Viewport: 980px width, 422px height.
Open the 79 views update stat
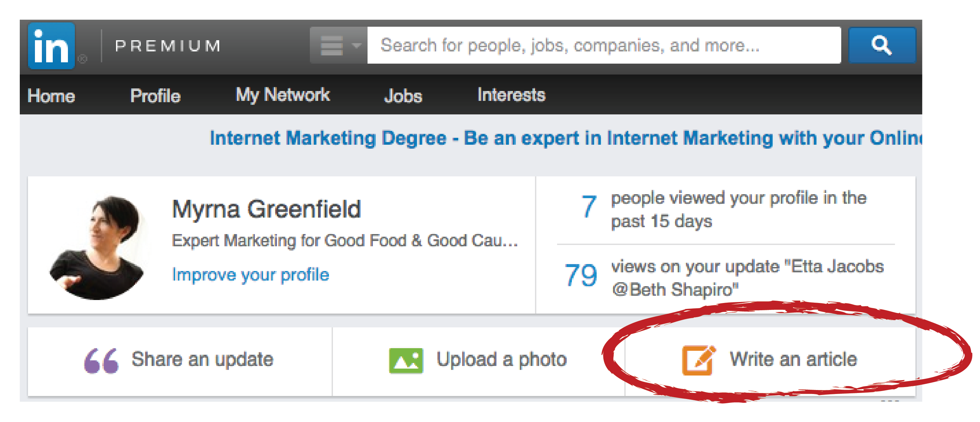[580, 275]
